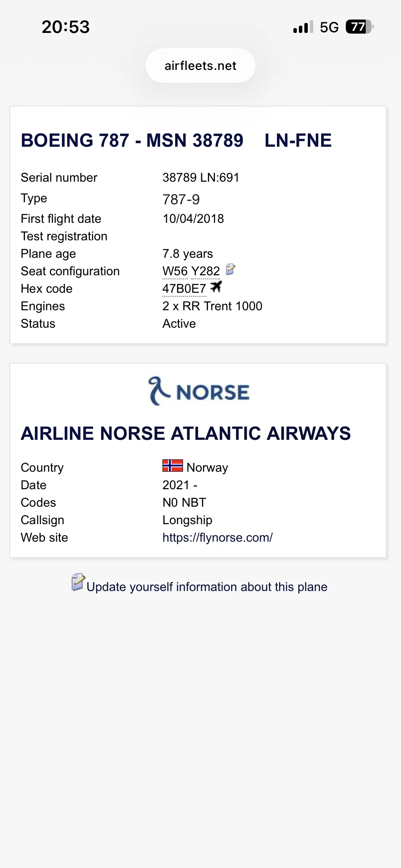Screen dimensions: 401x868
Task: Open the airfleets.net address bar
Action: (200, 65)
